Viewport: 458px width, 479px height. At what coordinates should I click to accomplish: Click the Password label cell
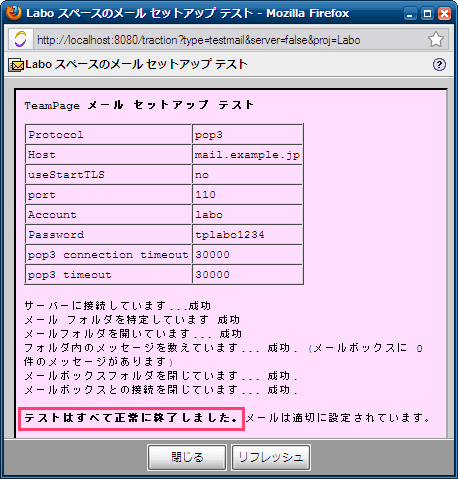[108, 235]
